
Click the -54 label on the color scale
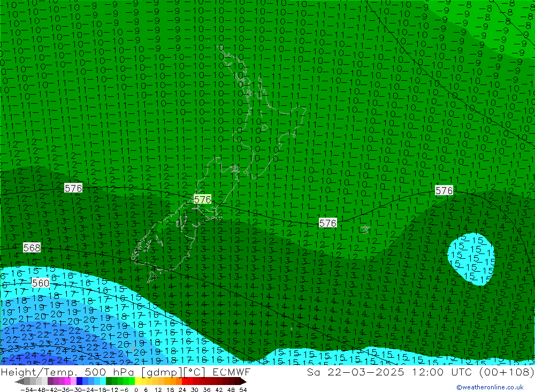click(x=26, y=390)
